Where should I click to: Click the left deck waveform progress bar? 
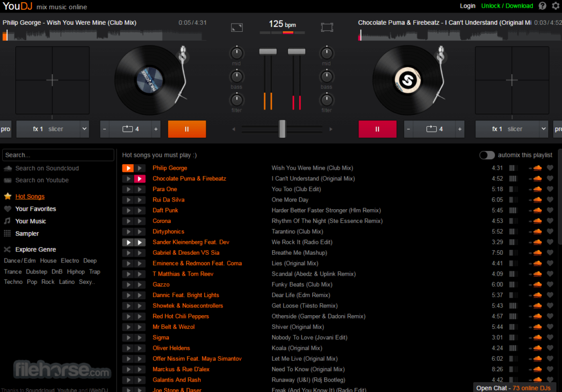[104, 35]
